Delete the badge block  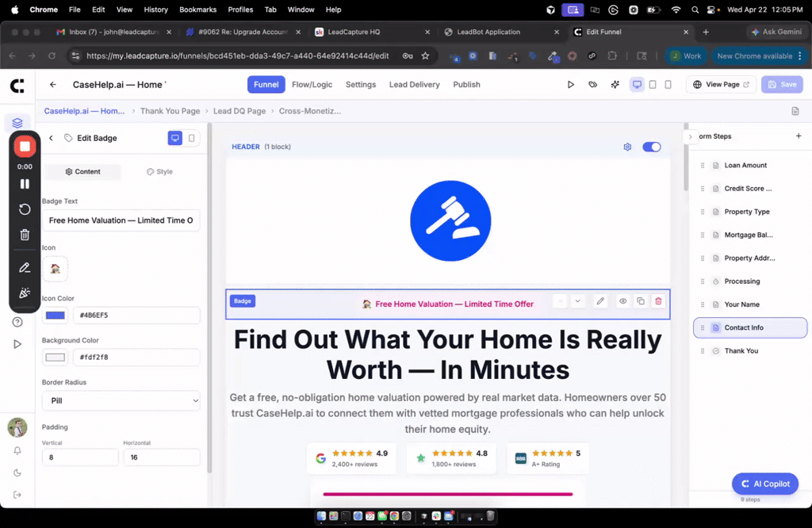(x=658, y=300)
